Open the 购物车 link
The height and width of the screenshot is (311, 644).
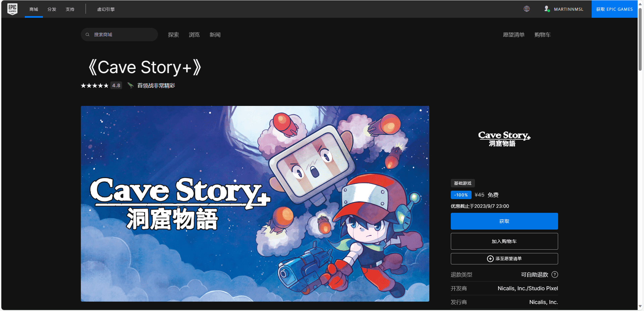542,35
